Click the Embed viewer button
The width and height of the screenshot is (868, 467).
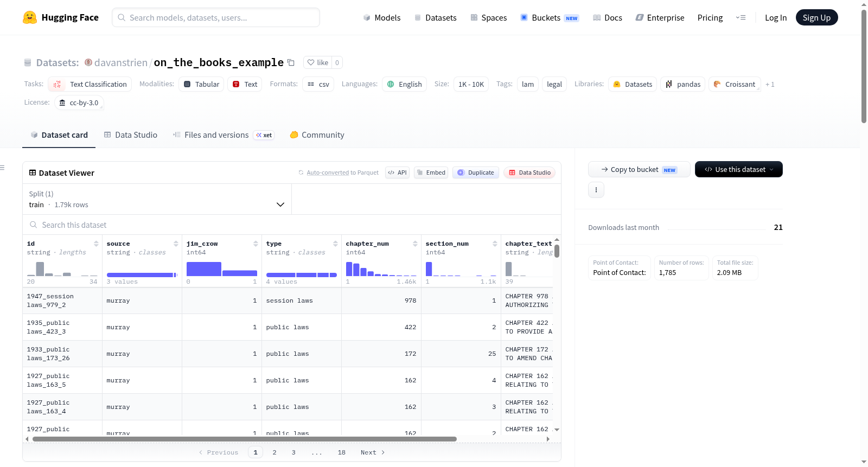pos(431,172)
